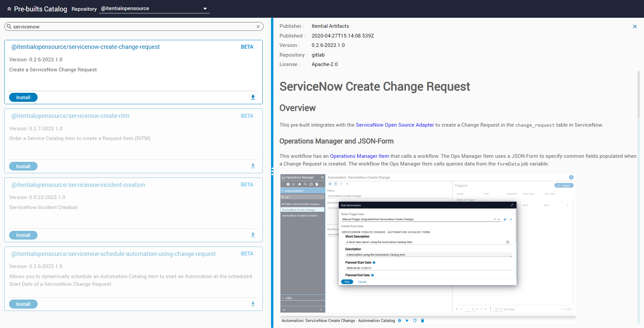Download the servicenow-incident-creation pre-built

tap(253, 235)
